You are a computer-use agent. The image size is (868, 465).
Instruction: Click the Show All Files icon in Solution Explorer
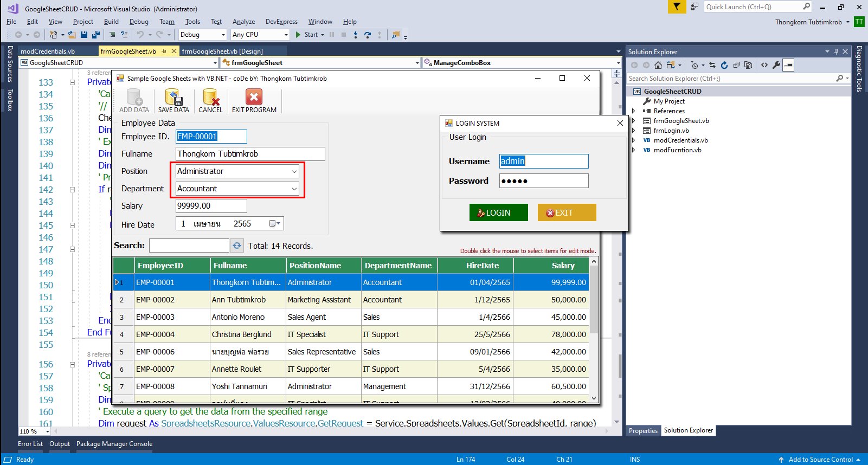pyautogui.click(x=748, y=65)
